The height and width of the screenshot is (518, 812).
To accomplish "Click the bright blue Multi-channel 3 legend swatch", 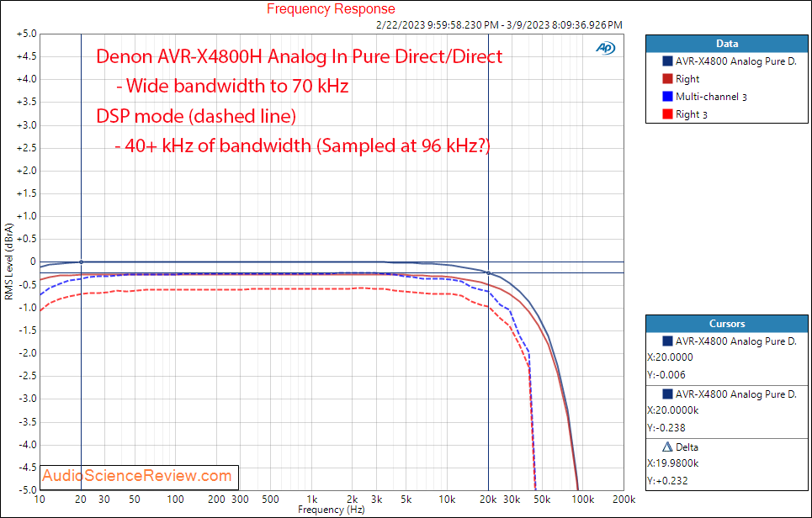I will (x=667, y=96).
